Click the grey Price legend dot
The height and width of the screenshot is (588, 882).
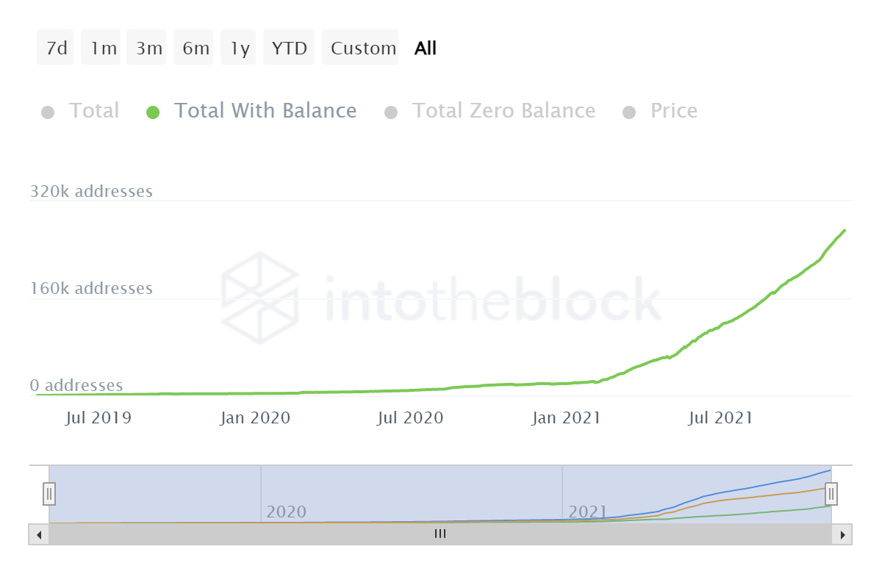point(629,112)
